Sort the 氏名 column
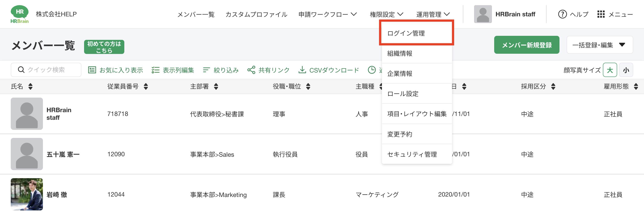 [x=30, y=87]
